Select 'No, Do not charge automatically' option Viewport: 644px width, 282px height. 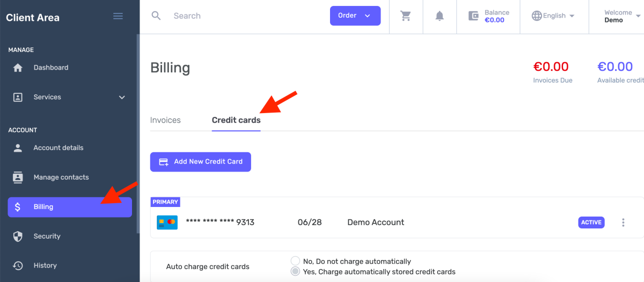[295, 261]
